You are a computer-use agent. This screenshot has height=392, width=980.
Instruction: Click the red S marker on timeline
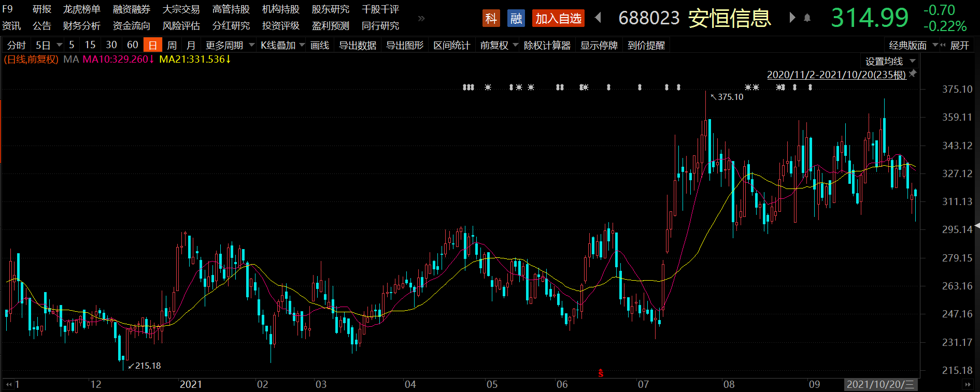[601, 373]
